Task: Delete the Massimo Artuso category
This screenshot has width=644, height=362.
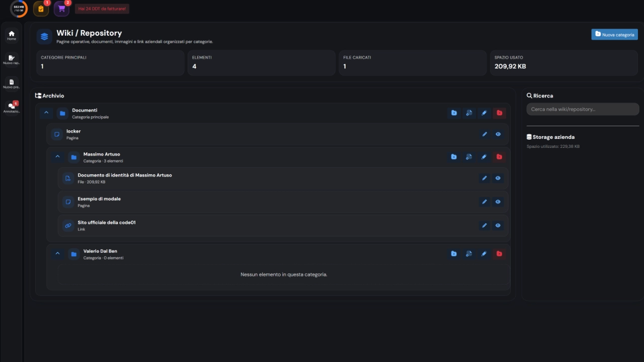Action: (499, 157)
